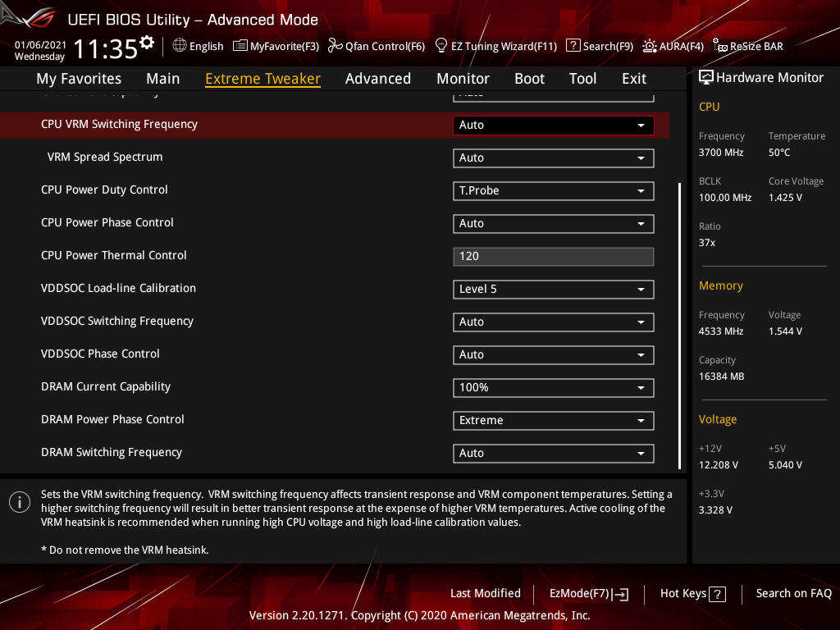Open DRAM Power Phase Control dropdown
840x630 pixels.
pyautogui.click(x=553, y=421)
